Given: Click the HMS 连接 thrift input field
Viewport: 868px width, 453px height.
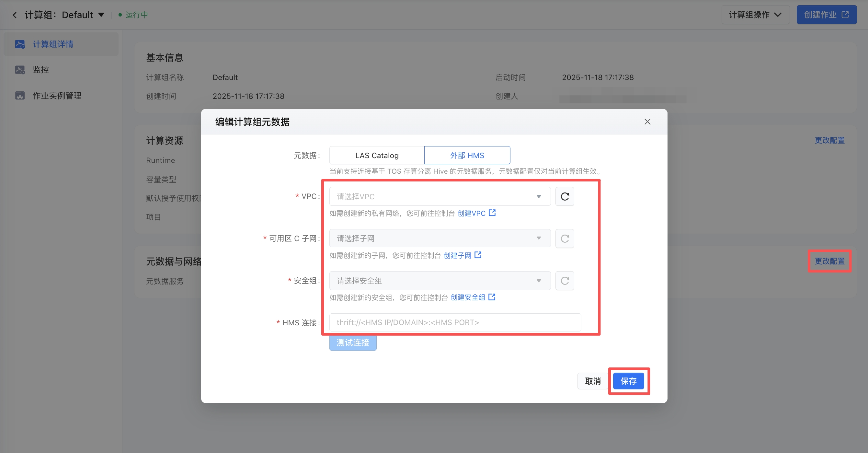Looking at the screenshot, I should (x=455, y=322).
